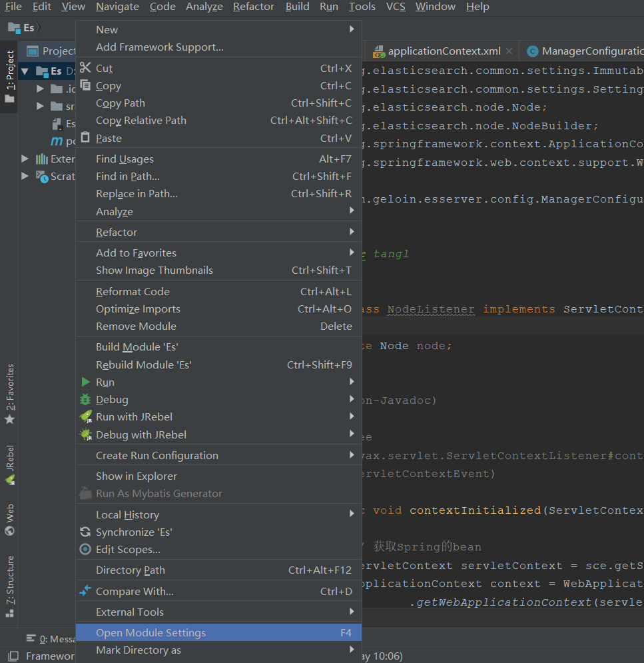This screenshot has width=644, height=663.
Task: Open the Navigate menu
Action: click(117, 7)
